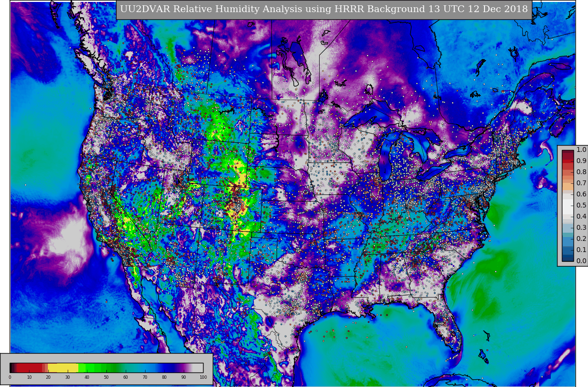Click the '0.3' label on right colorbar
588x387 pixels.
point(581,228)
